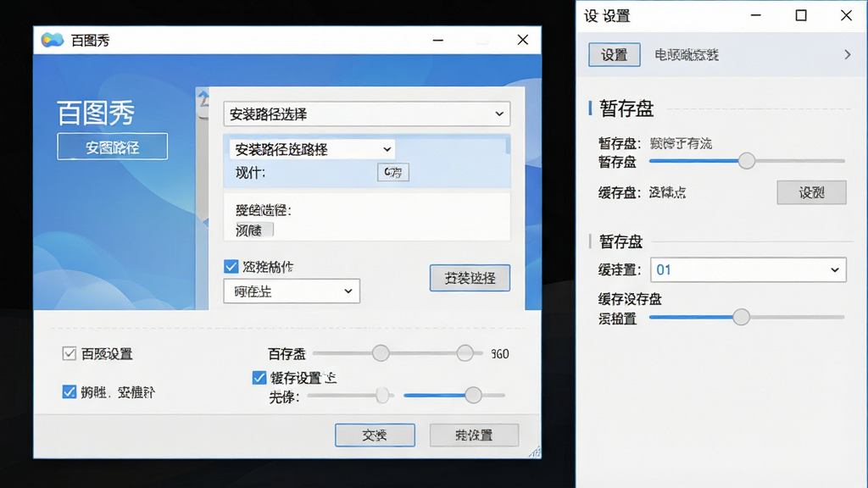Click the upper 暂存盘 slider thumb in settings
The height and width of the screenshot is (488, 868).
point(747,161)
